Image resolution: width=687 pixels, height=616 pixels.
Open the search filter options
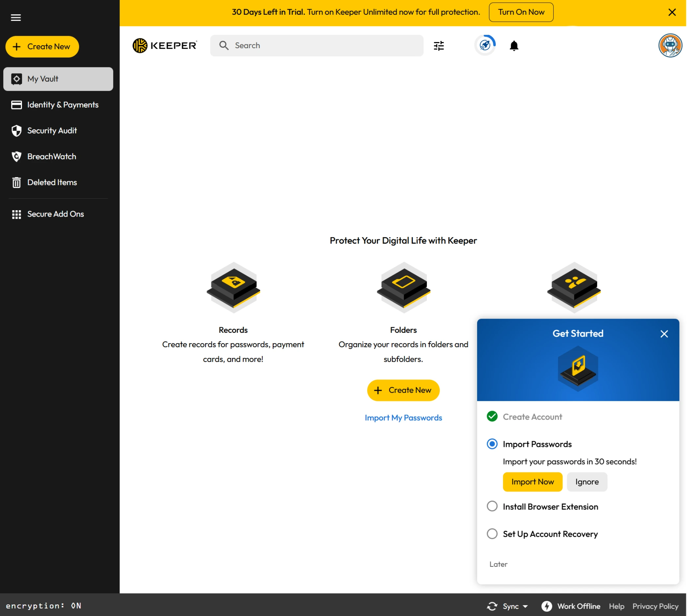coord(439,45)
